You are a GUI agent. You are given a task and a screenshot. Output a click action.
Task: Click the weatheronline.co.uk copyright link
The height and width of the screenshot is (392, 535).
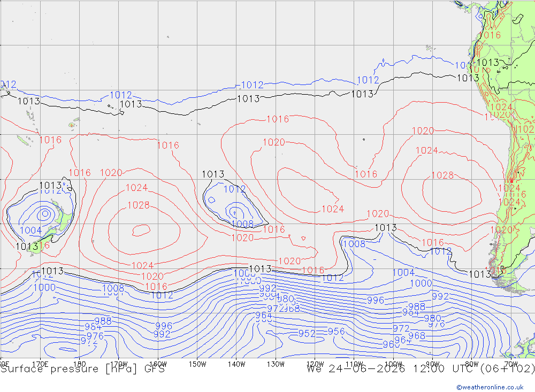[x=490, y=387]
